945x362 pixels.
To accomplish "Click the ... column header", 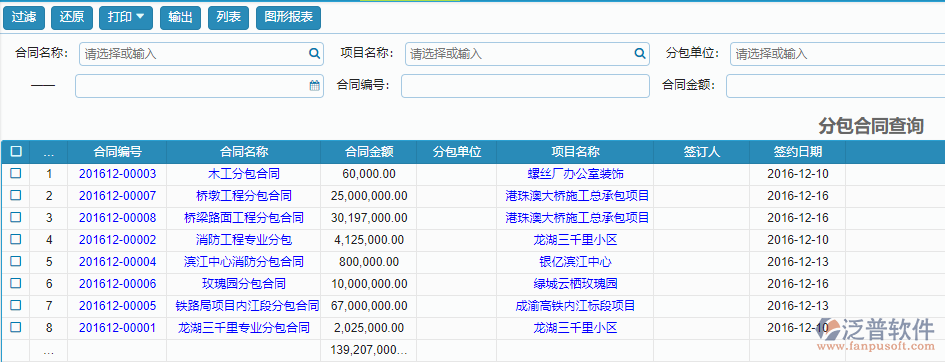I will point(49,152).
